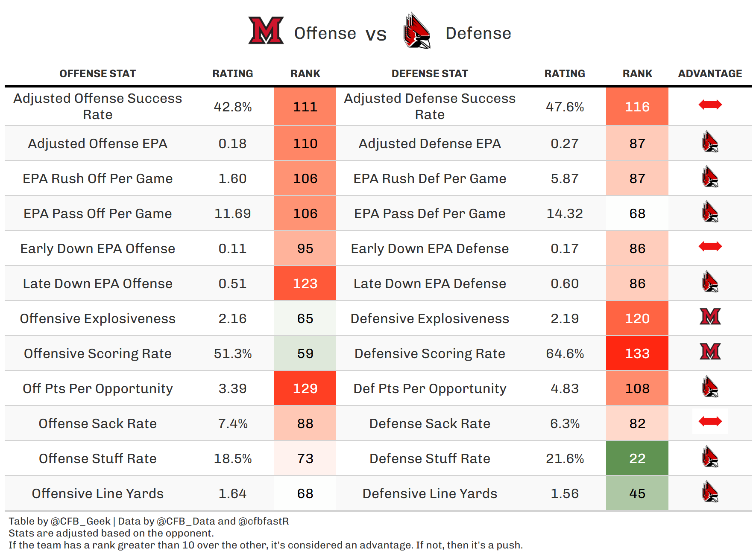Viewport: 756px width, 560px height.
Task: Click the Miami M advantage icon for Defensive Scoring Rate
Action: click(710, 352)
